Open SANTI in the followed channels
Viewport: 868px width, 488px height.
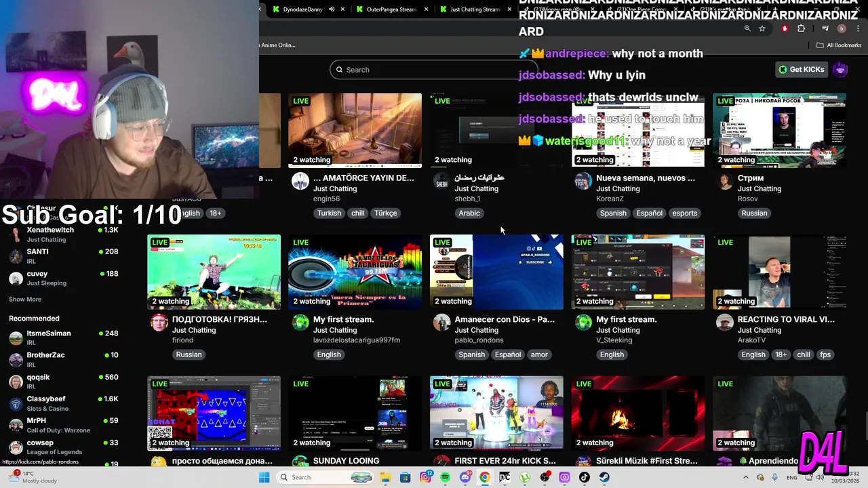pyautogui.click(x=64, y=256)
